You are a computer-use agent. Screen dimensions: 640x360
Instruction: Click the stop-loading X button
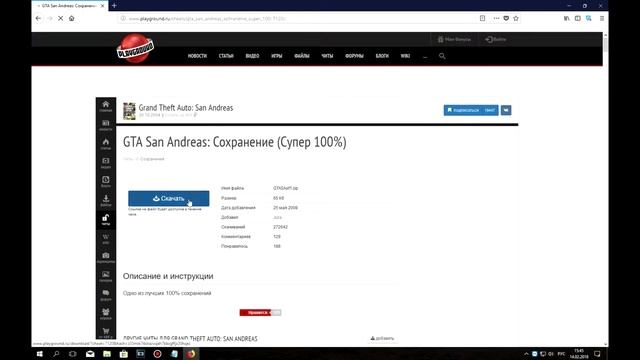pyautogui.click(x=60, y=18)
